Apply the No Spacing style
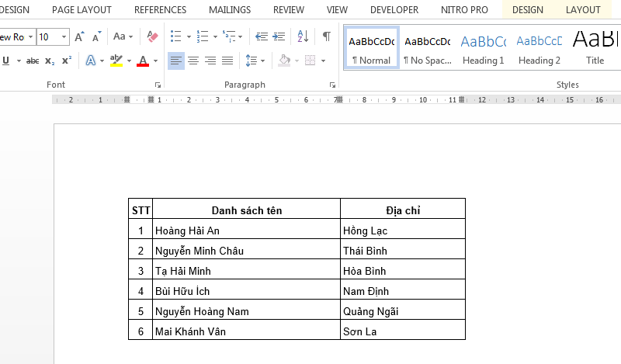This screenshot has height=364, width=621. coord(428,48)
